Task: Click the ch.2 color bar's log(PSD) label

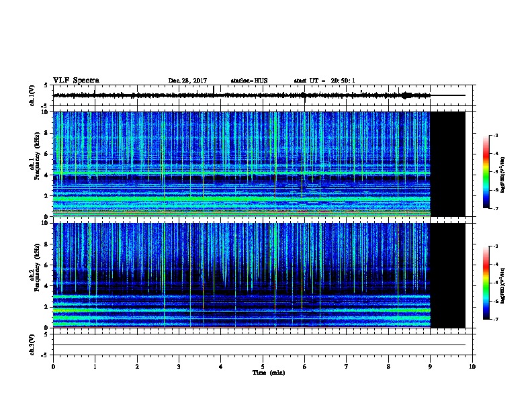Action: 502,285
